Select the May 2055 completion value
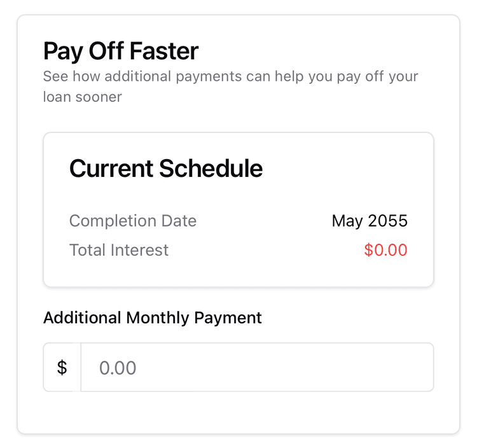The height and width of the screenshot is (448, 477). [x=370, y=221]
